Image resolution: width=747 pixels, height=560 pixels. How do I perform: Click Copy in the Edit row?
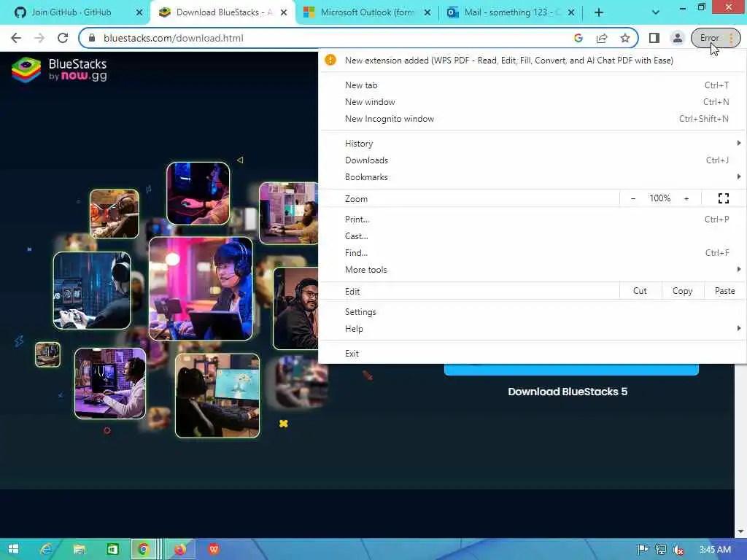pos(682,291)
